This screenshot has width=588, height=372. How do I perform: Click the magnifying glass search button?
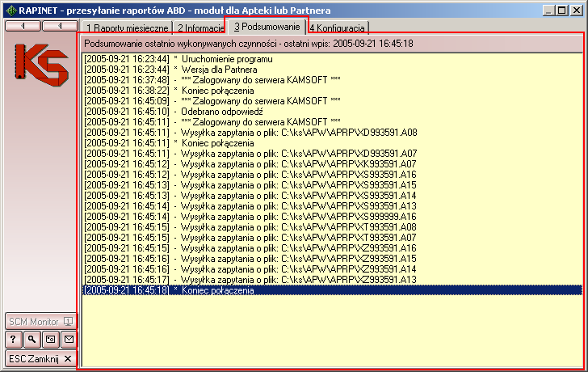click(x=32, y=340)
